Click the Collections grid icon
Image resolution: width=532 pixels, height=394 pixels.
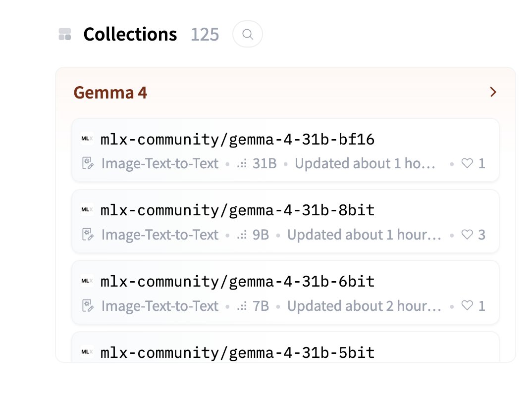tap(65, 34)
